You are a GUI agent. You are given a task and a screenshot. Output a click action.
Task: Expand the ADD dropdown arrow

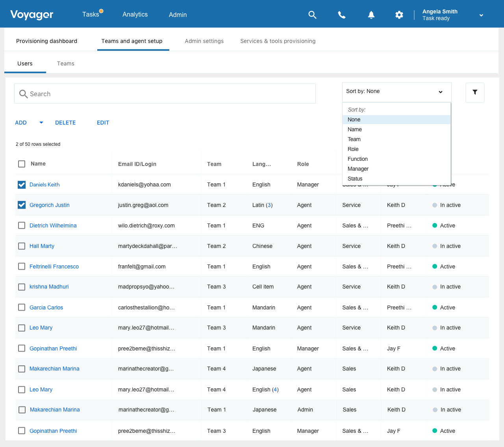click(41, 123)
